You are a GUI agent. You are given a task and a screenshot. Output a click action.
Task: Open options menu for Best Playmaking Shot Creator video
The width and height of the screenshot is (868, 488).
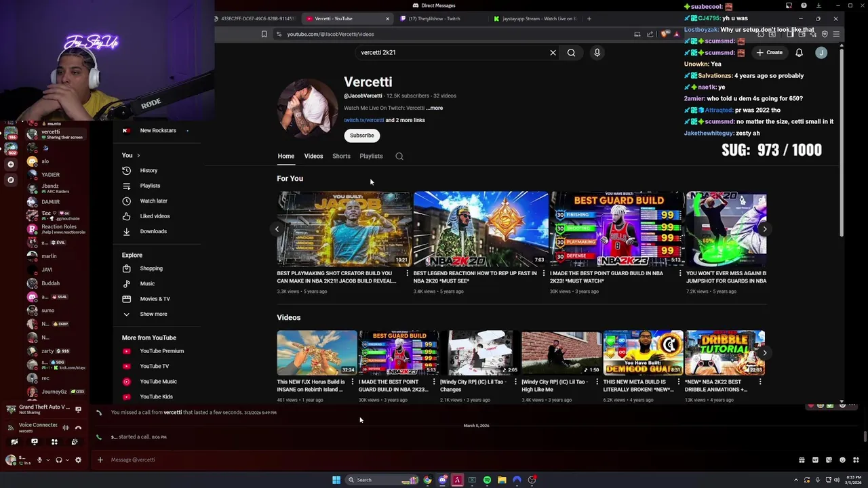click(x=407, y=273)
